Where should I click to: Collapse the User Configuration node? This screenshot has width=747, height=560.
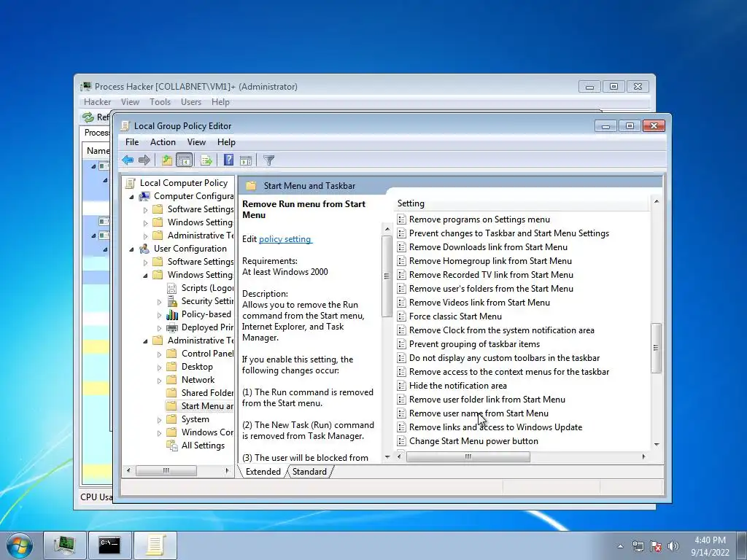(131, 249)
